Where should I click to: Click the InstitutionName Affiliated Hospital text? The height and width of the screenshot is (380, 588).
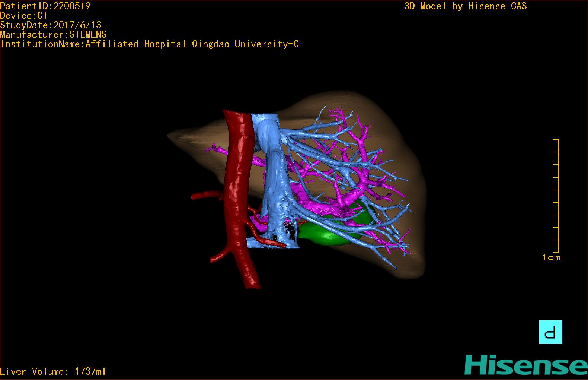pos(150,44)
